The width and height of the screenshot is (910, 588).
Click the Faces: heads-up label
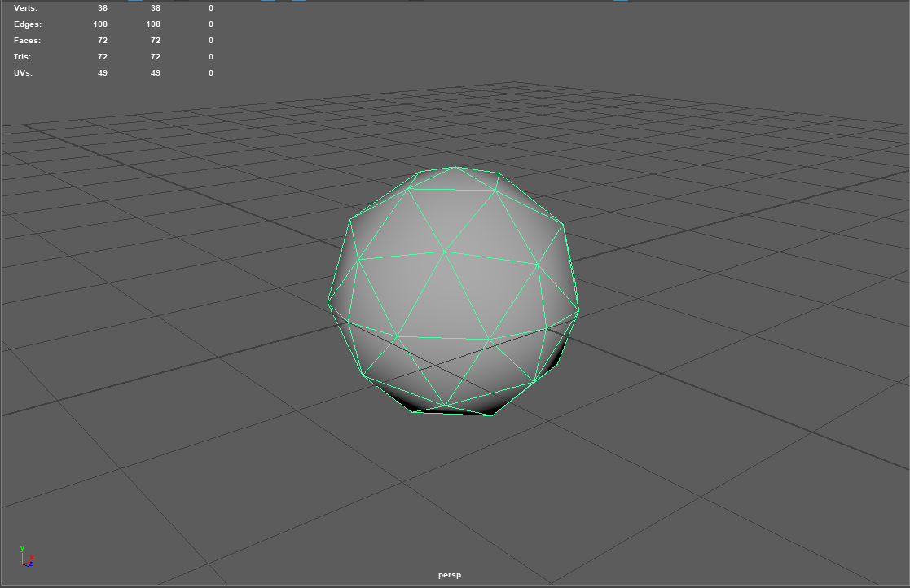point(27,41)
